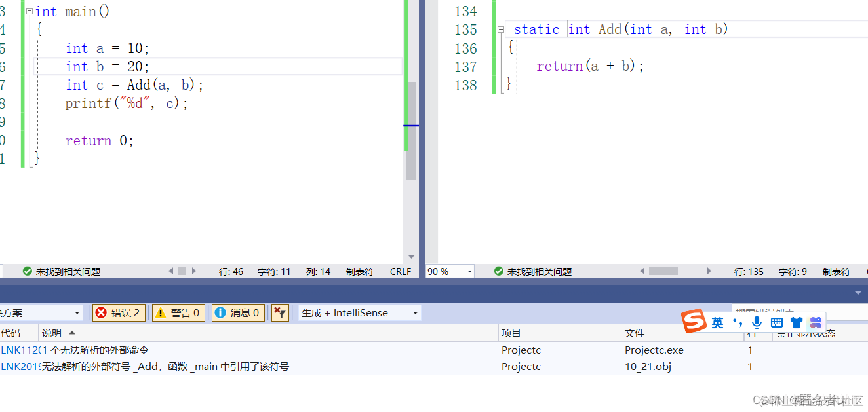This screenshot has height=412, width=868.
Task: Click the left editor vertical scrollbar thumb
Action: [411, 131]
